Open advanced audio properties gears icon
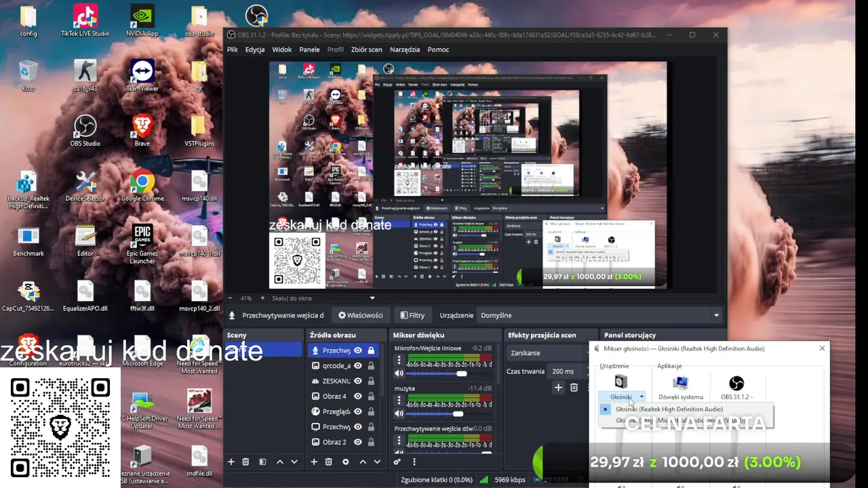 pyautogui.click(x=397, y=462)
